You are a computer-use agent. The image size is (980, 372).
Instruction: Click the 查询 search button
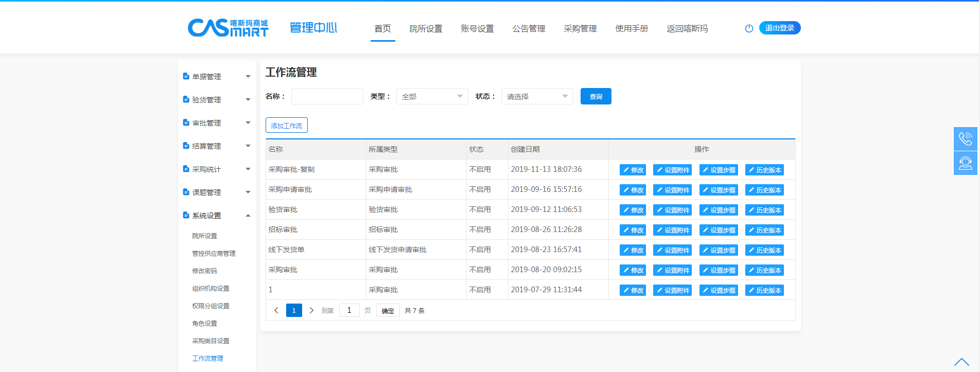596,96
